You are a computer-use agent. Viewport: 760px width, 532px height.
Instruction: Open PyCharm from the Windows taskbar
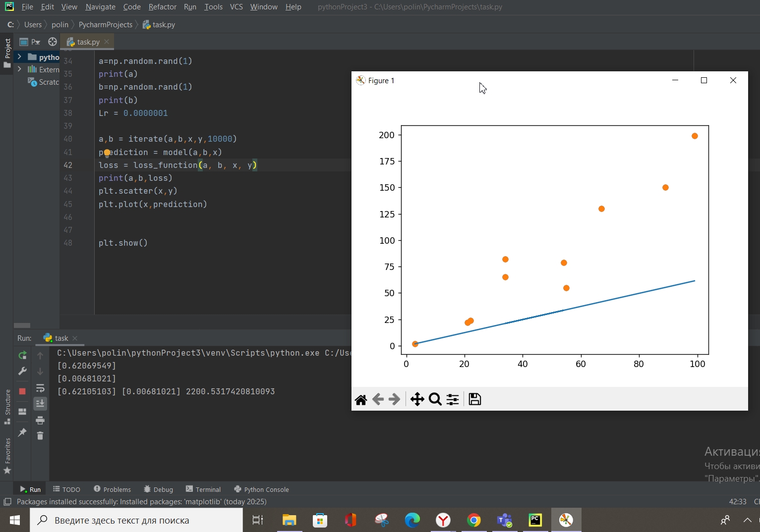(535, 520)
